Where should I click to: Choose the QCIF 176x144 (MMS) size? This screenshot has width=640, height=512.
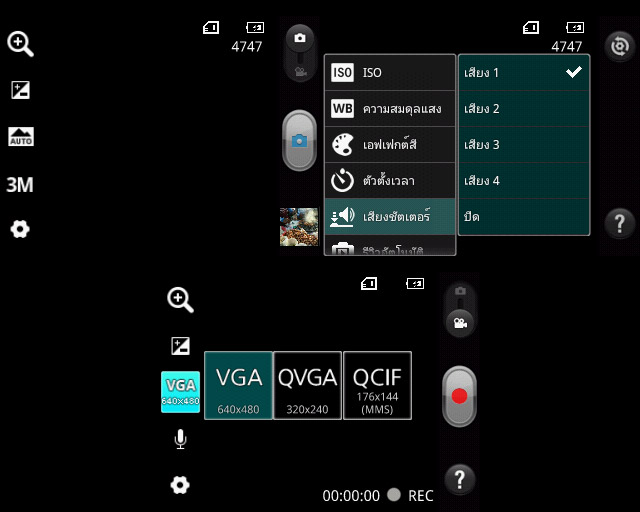(377, 385)
